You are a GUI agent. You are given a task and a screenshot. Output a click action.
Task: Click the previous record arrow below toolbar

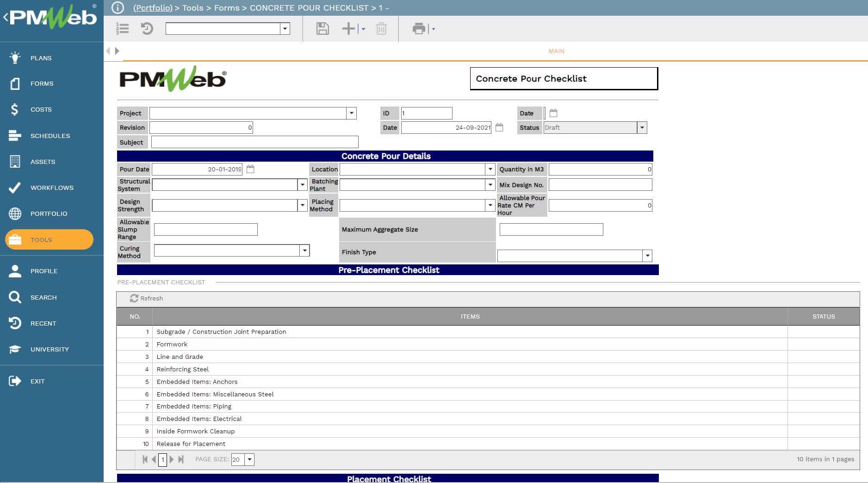click(108, 51)
